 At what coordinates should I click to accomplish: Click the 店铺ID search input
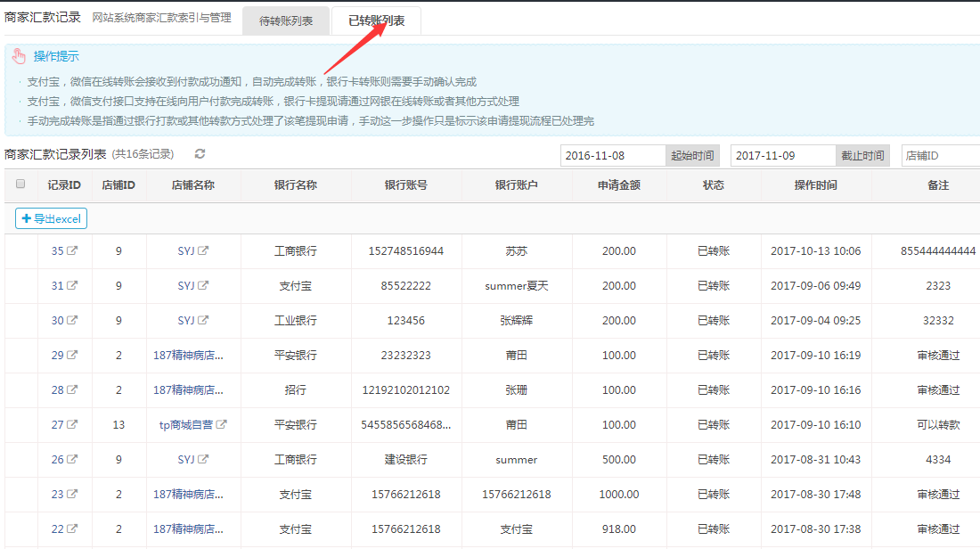coord(939,156)
